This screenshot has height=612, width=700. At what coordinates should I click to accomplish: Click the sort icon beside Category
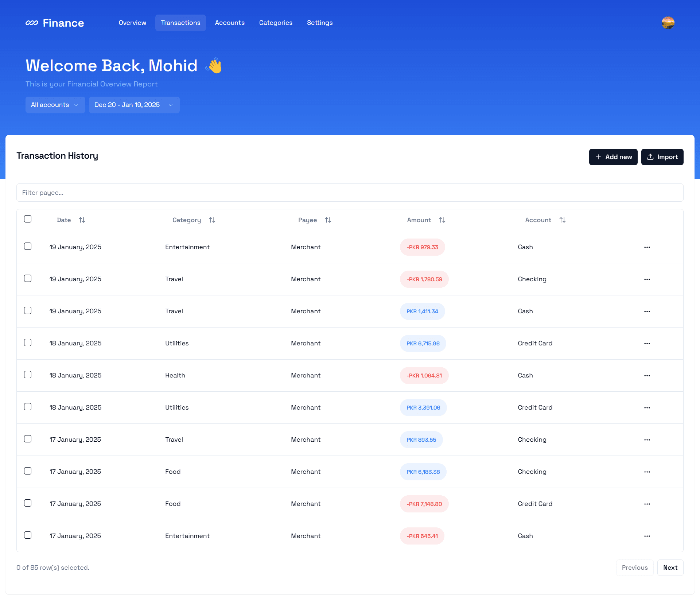[x=212, y=220]
